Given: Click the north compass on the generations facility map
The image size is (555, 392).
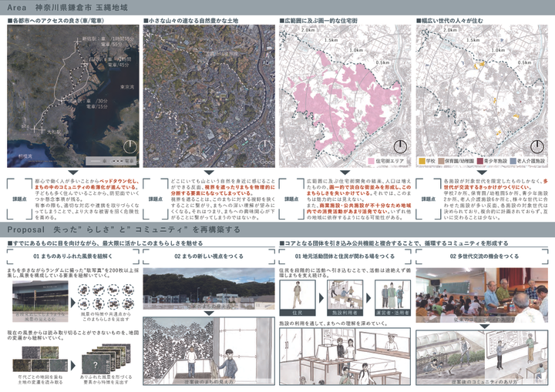Looking at the screenshot, I should (x=536, y=146).
